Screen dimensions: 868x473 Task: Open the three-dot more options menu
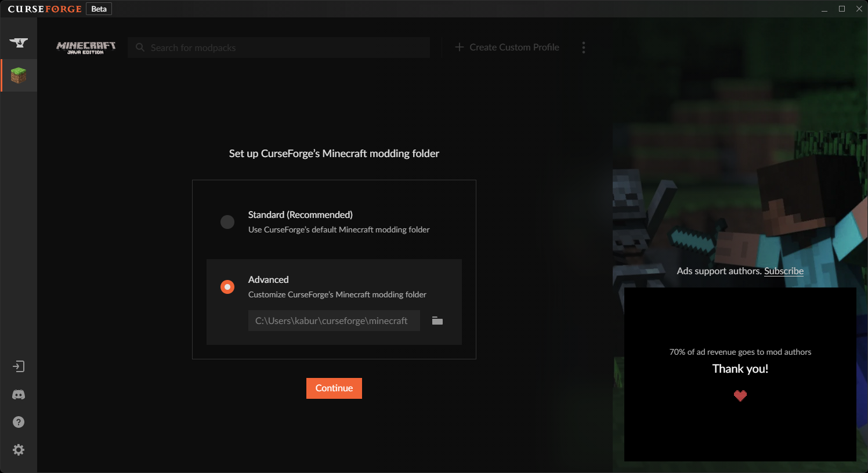tap(584, 48)
